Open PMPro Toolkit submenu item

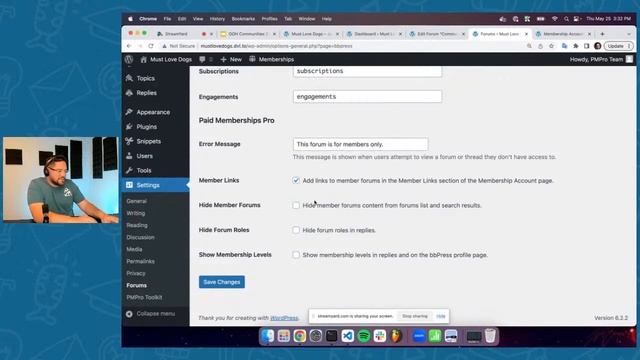point(144,297)
